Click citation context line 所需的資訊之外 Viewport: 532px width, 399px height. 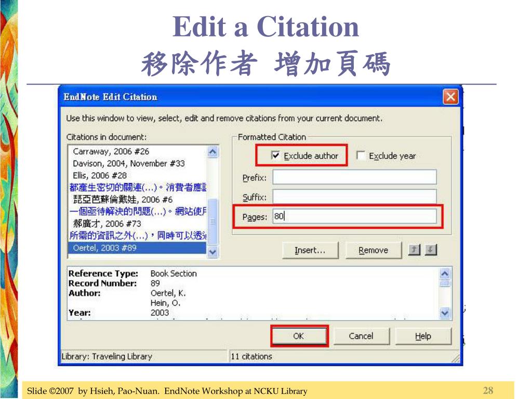(x=137, y=235)
